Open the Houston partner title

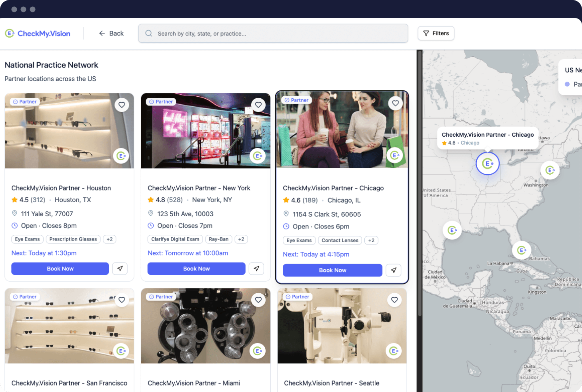point(61,188)
